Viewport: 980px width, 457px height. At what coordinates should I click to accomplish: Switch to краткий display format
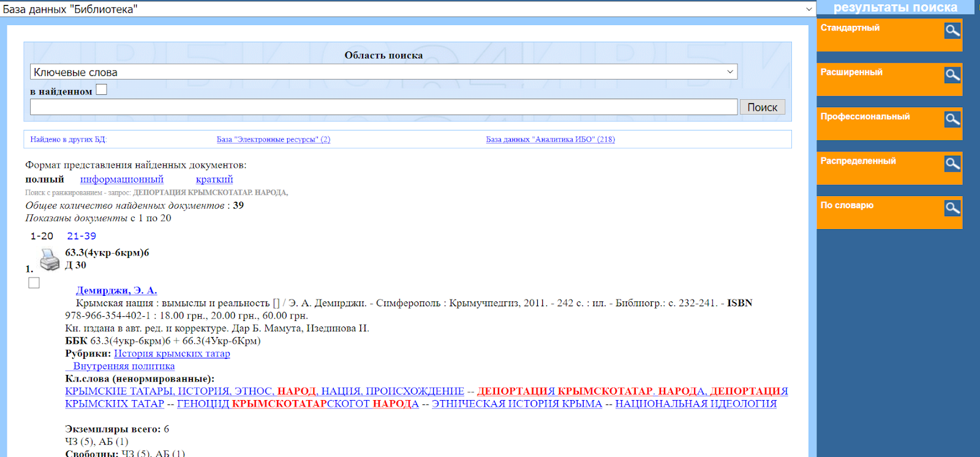214,179
